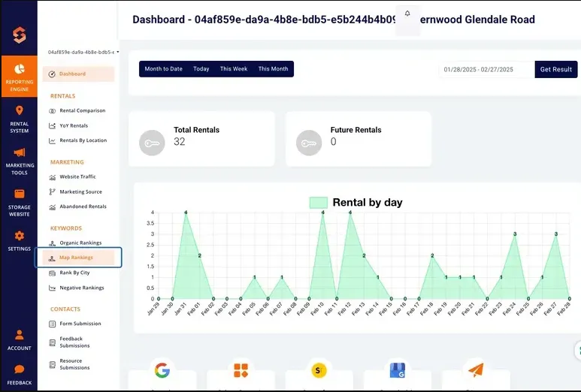Click the Google G logo icon
Screen dimensions: 581x392
(x=162, y=370)
